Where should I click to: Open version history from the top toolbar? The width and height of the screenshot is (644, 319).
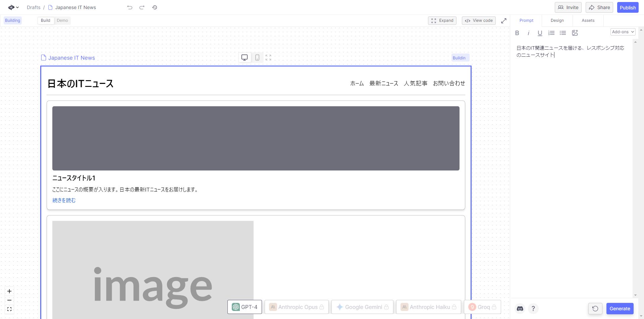coord(155,7)
